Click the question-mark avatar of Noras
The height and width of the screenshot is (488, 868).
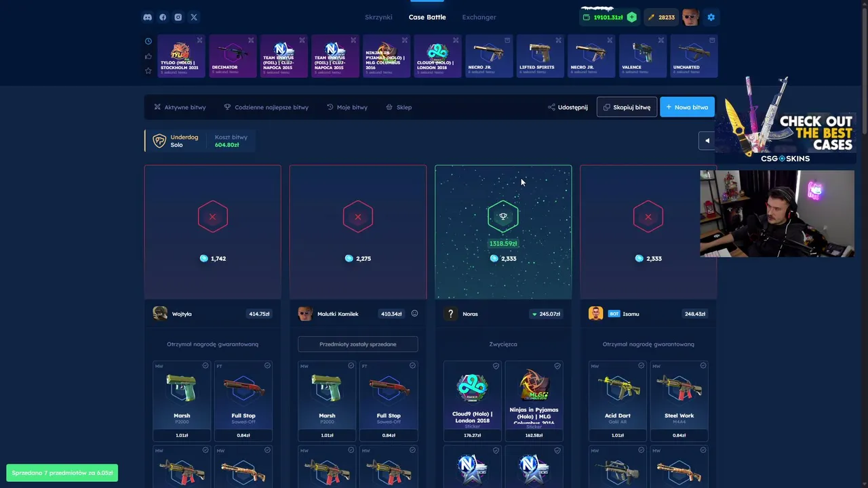pyautogui.click(x=450, y=313)
